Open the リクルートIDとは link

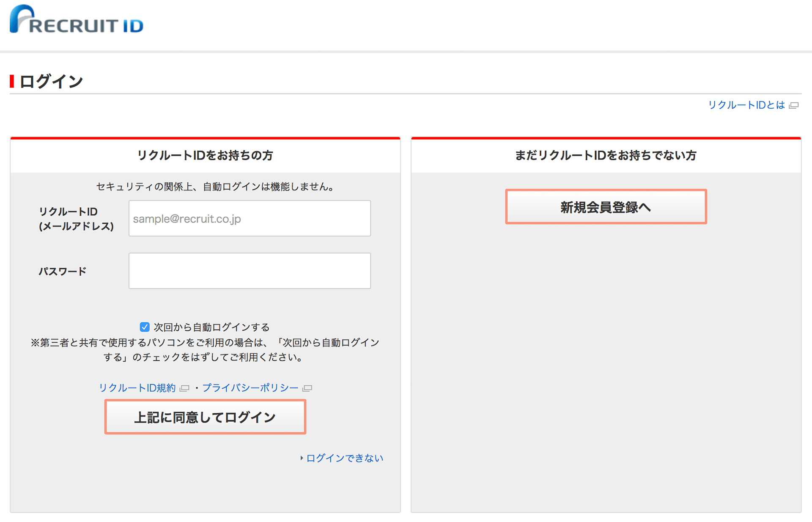click(x=746, y=105)
